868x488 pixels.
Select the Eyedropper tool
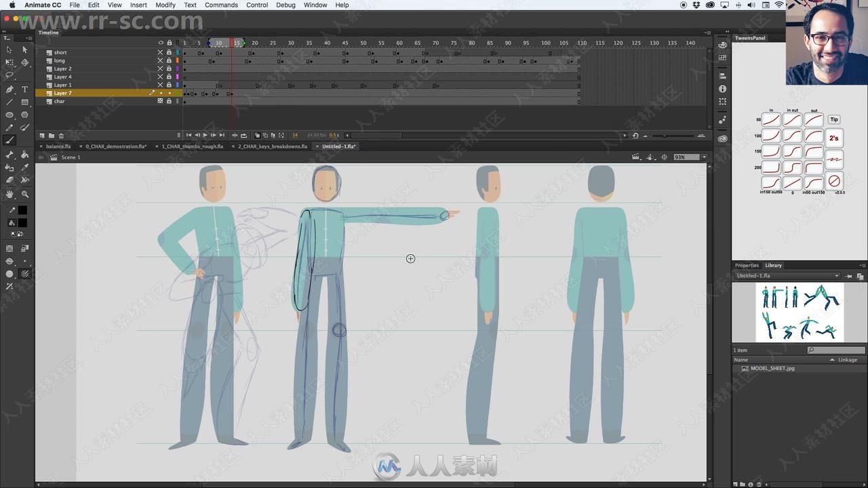pyautogui.click(x=24, y=167)
